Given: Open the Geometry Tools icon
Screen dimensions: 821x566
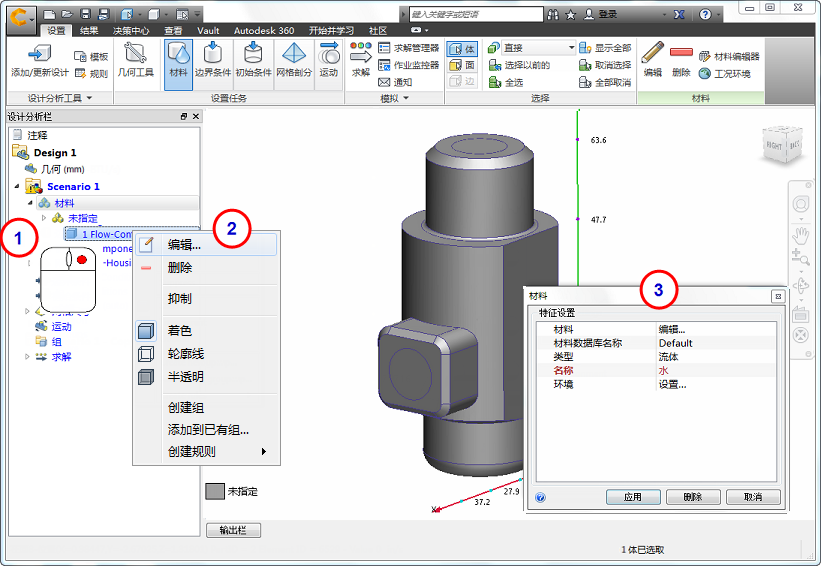Looking at the screenshot, I should (x=135, y=54).
